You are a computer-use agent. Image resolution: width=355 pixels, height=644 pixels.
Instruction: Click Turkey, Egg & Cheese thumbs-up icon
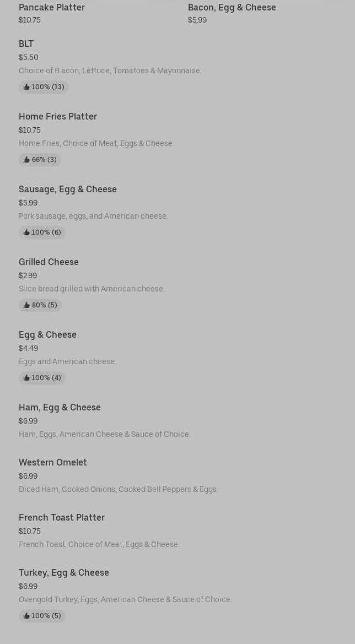[26, 616]
